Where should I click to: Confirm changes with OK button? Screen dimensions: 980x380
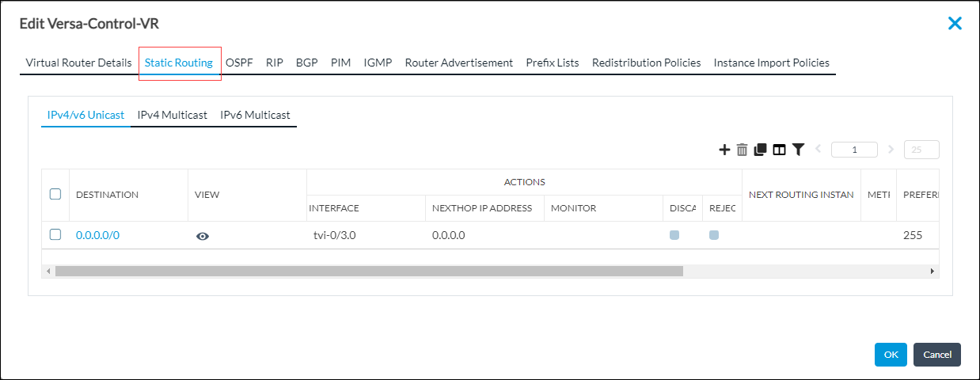[891, 355]
